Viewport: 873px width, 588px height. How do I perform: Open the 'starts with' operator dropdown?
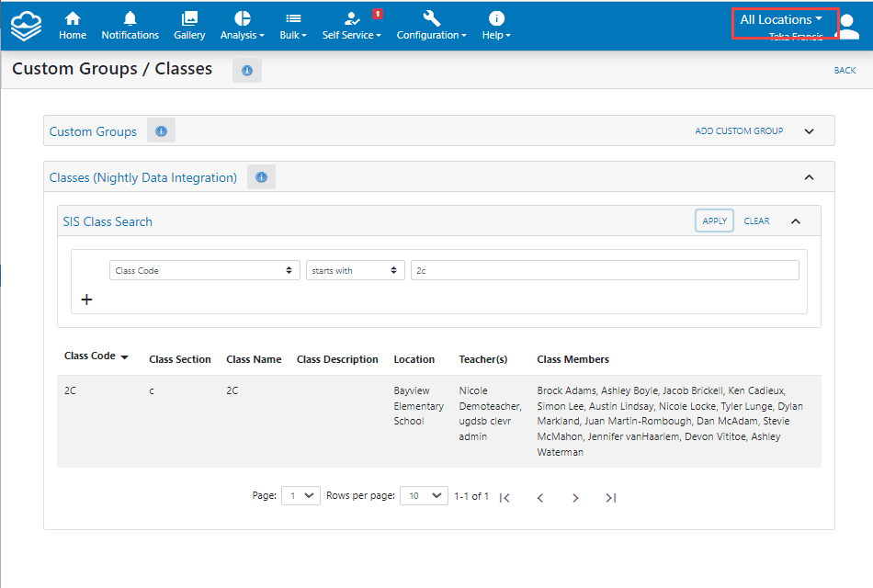click(x=356, y=270)
